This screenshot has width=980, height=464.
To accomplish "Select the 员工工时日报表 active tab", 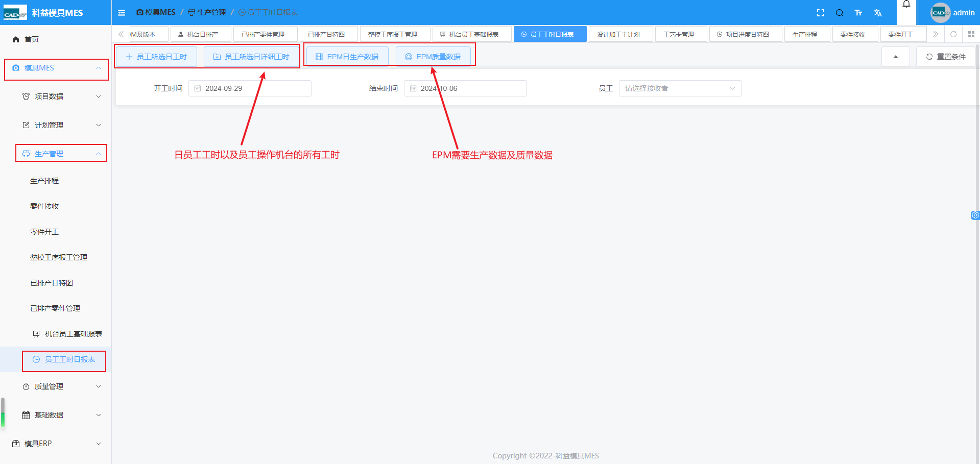I will 550,34.
